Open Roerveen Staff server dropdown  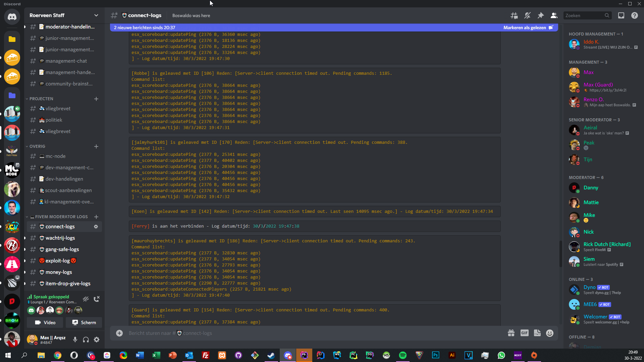coord(96,15)
